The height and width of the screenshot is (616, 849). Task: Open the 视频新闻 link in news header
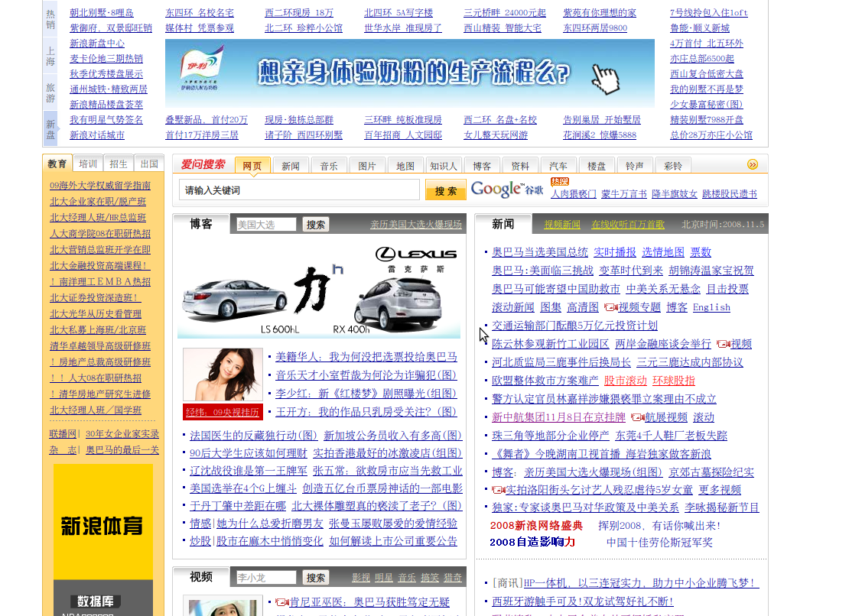[562, 225]
